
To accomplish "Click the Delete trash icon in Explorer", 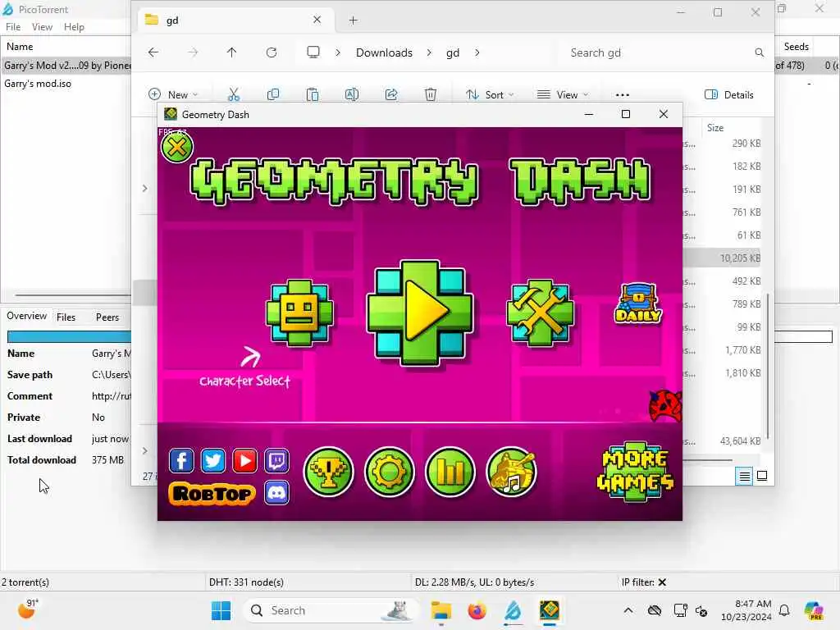I will coord(431,95).
